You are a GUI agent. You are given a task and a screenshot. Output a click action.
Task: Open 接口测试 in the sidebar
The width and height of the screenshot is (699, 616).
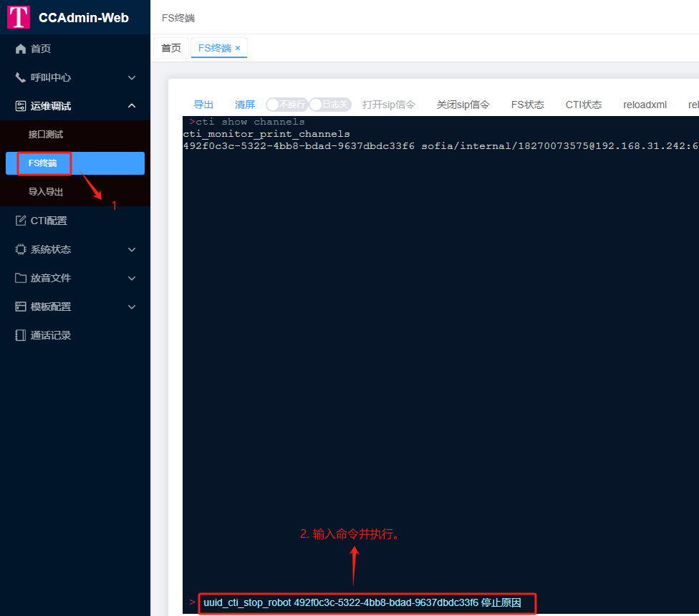(46, 135)
